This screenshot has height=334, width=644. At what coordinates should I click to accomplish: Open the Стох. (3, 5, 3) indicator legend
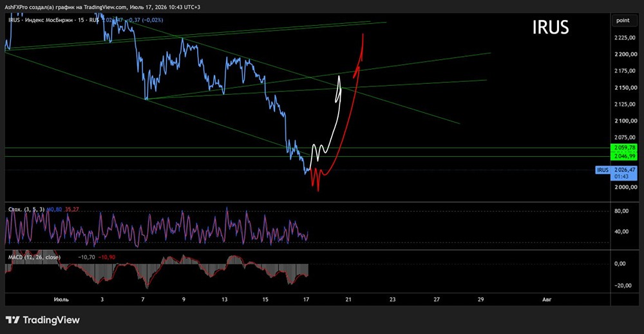(x=26, y=210)
